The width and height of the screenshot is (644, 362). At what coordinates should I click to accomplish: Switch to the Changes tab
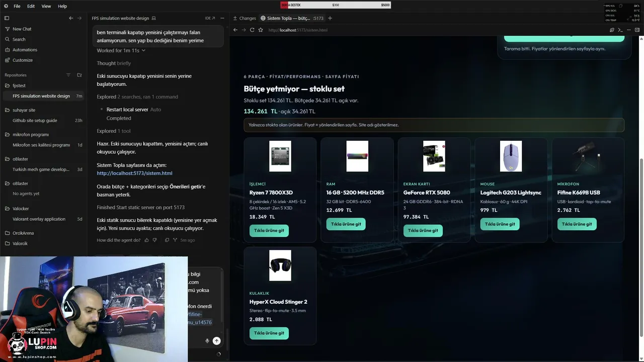pos(245,18)
